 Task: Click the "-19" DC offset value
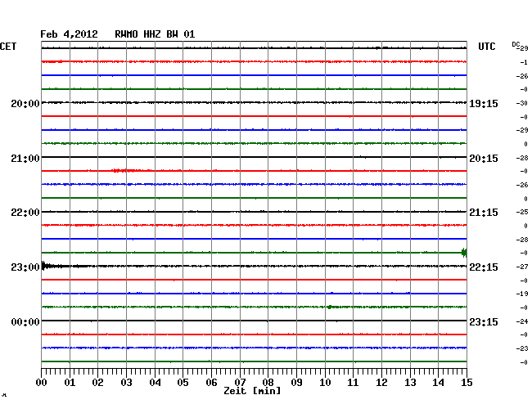522,294
